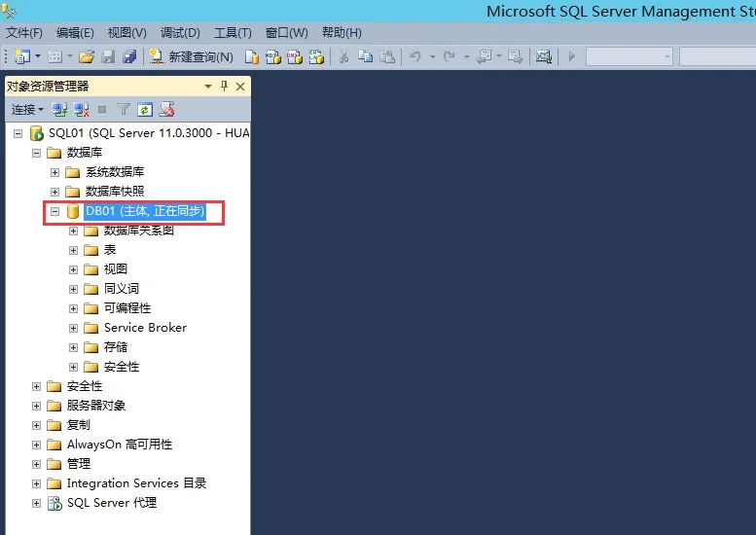Click the Filter funnel icon
The width and height of the screenshot is (756, 535).
coord(124,110)
